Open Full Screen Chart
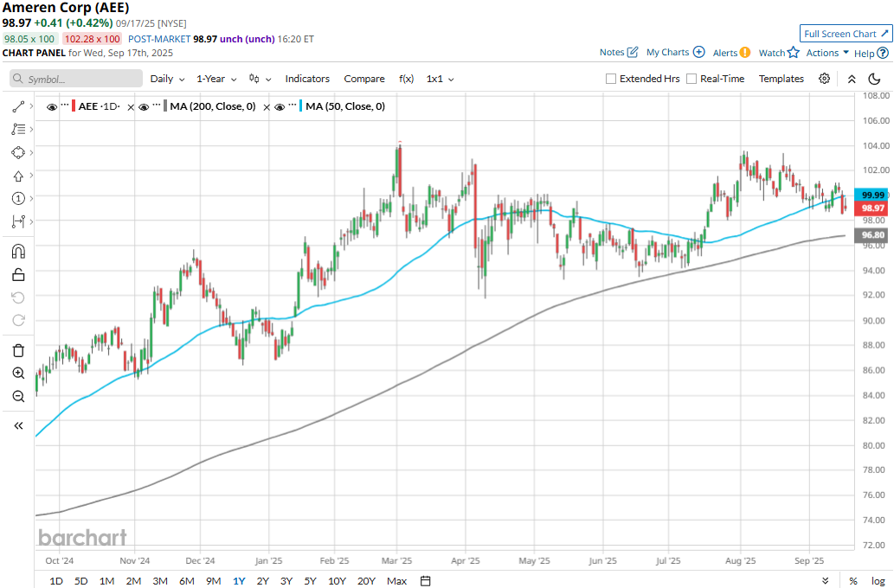The image size is (894, 588). pyautogui.click(x=846, y=34)
